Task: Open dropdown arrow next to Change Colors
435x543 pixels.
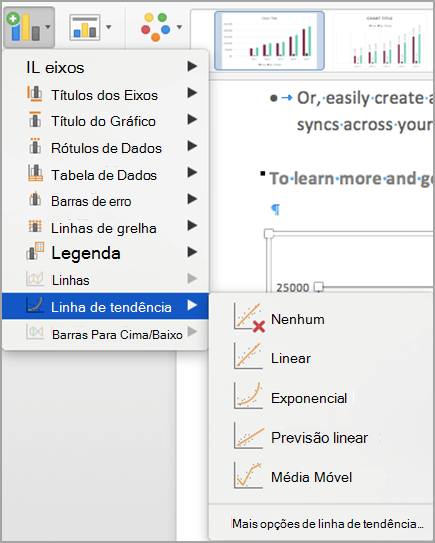Action: coord(179,27)
